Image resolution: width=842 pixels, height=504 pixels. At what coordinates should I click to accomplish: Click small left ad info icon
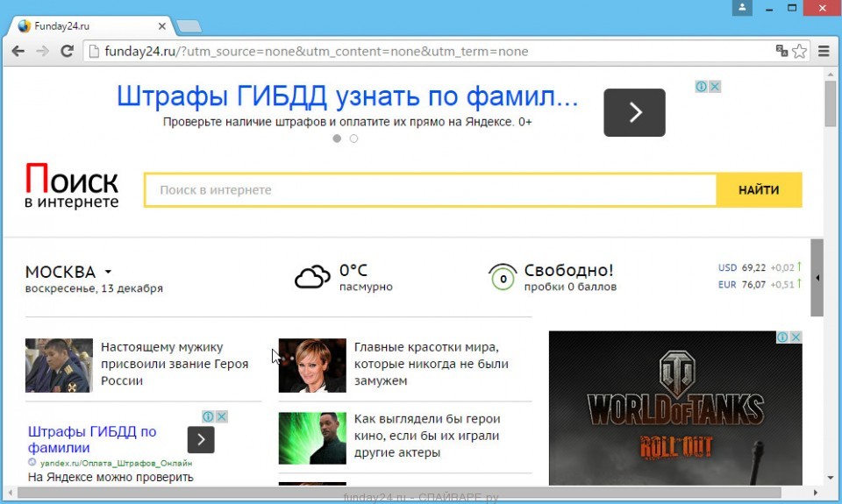click(x=208, y=416)
